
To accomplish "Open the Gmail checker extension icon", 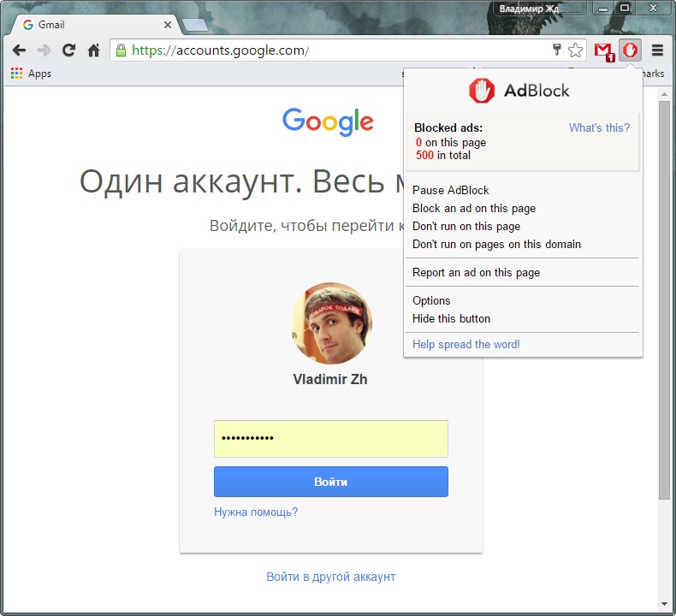I will point(603,51).
